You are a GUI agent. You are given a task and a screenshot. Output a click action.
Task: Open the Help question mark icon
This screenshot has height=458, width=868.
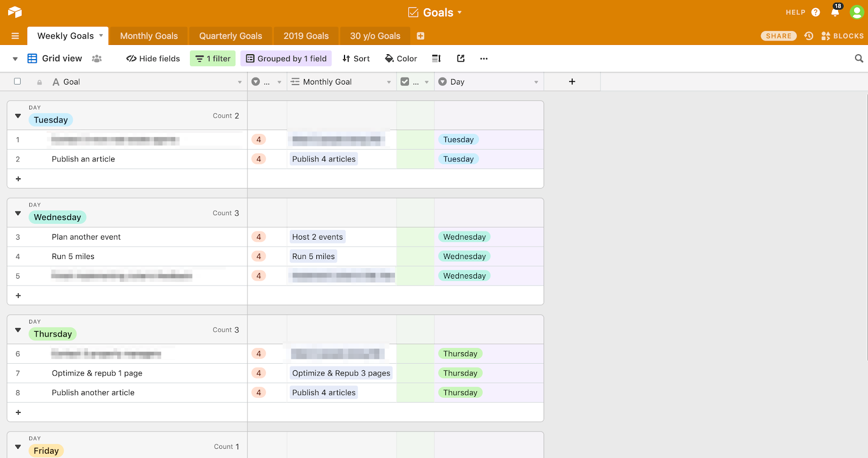pyautogui.click(x=815, y=12)
